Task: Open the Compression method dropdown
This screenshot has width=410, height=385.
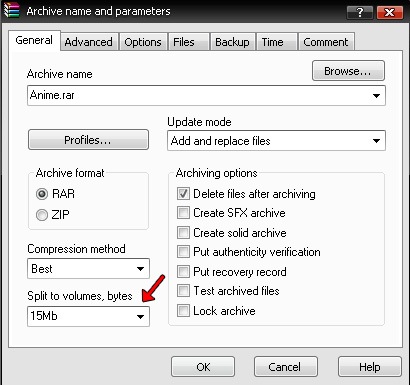Action: click(88, 269)
